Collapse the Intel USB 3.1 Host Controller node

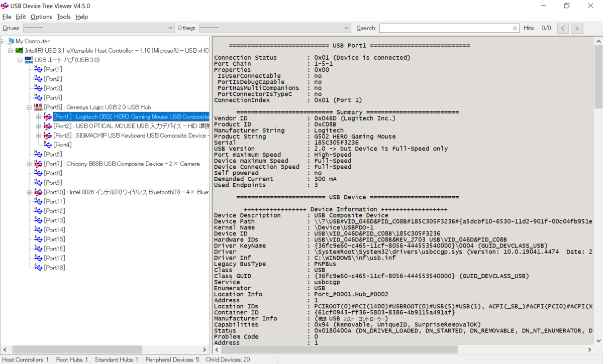click(x=11, y=51)
